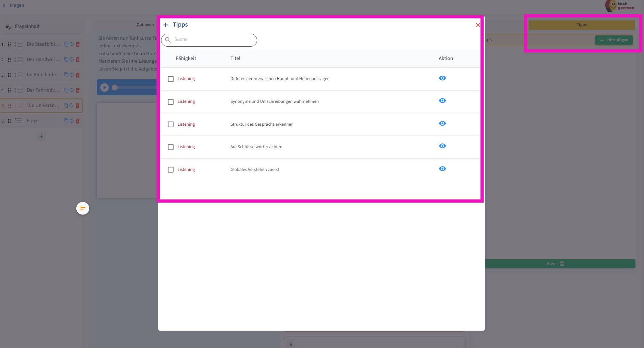Switch to the yellow Tipps tab
This screenshot has width=644, height=348.
(x=581, y=25)
